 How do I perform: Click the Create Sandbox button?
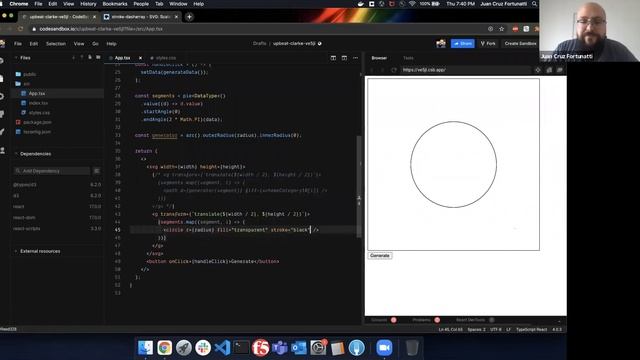pyautogui.click(x=520, y=43)
